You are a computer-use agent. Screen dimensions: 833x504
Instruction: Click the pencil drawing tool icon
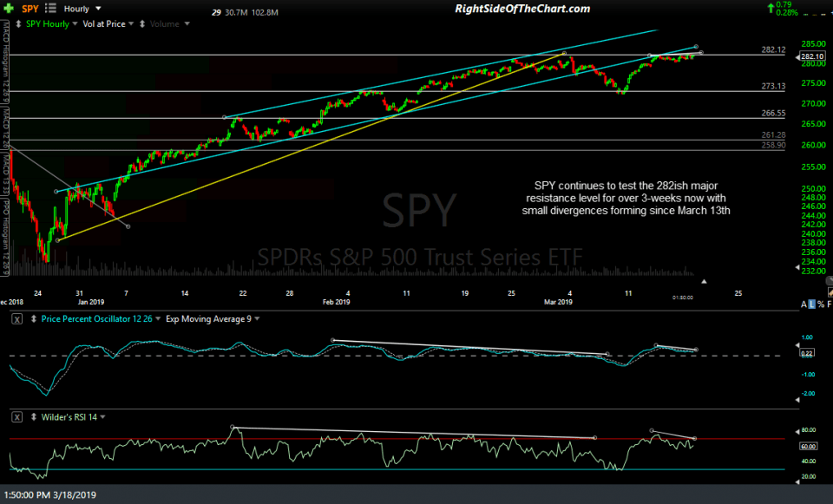[x=830, y=292]
